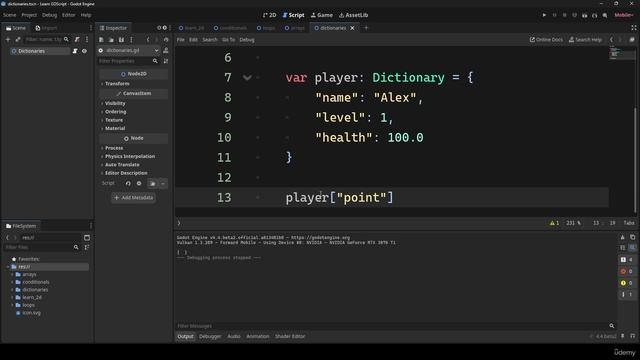The height and width of the screenshot is (360, 640).
Task: Open the Shader Editor bottom tab
Action: [x=290, y=336]
